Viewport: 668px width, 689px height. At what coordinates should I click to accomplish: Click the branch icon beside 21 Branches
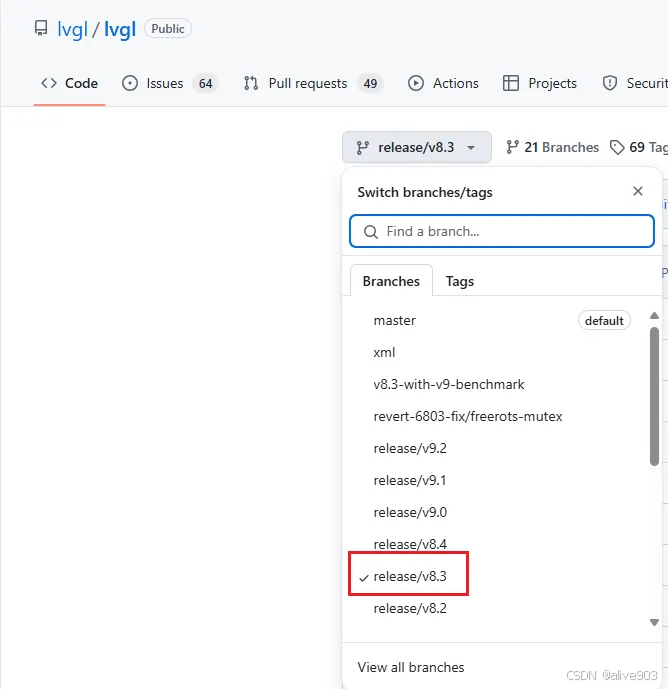pos(512,147)
